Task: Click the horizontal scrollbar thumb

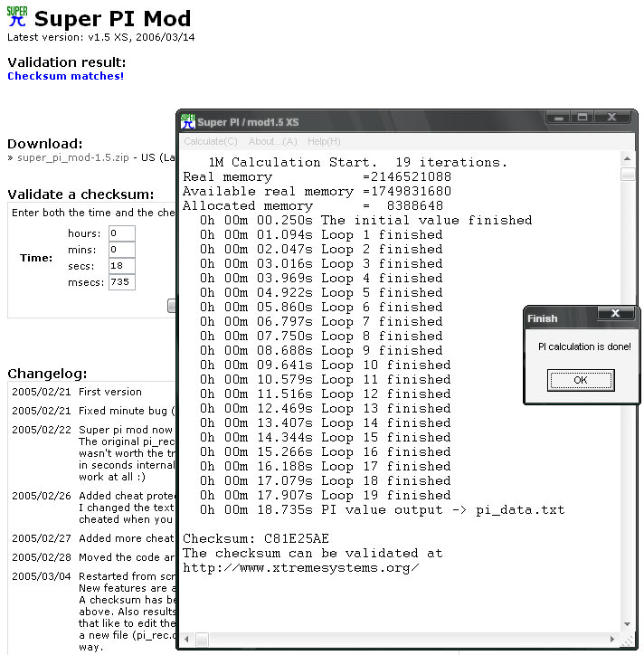Action: tap(202, 639)
